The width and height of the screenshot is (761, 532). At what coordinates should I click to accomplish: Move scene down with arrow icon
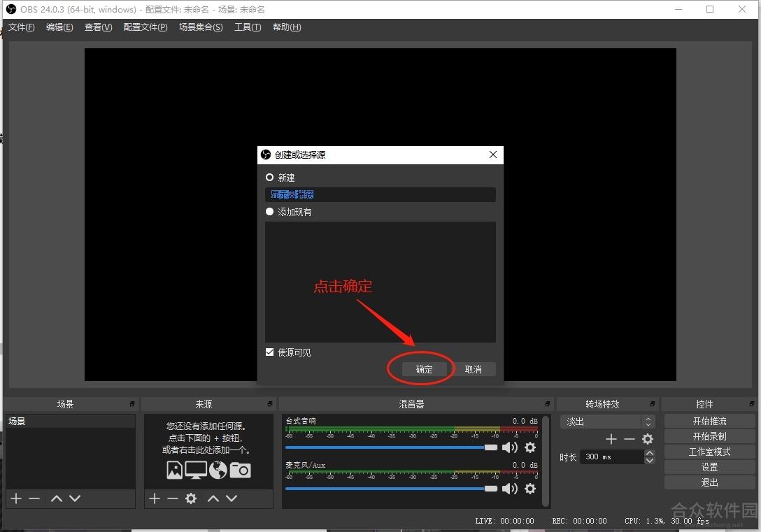[75, 498]
